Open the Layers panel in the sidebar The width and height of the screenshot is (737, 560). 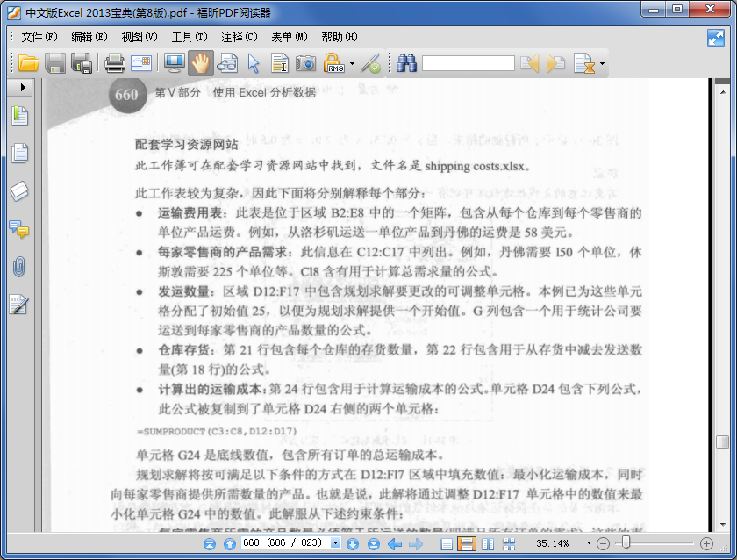pyautogui.click(x=19, y=191)
